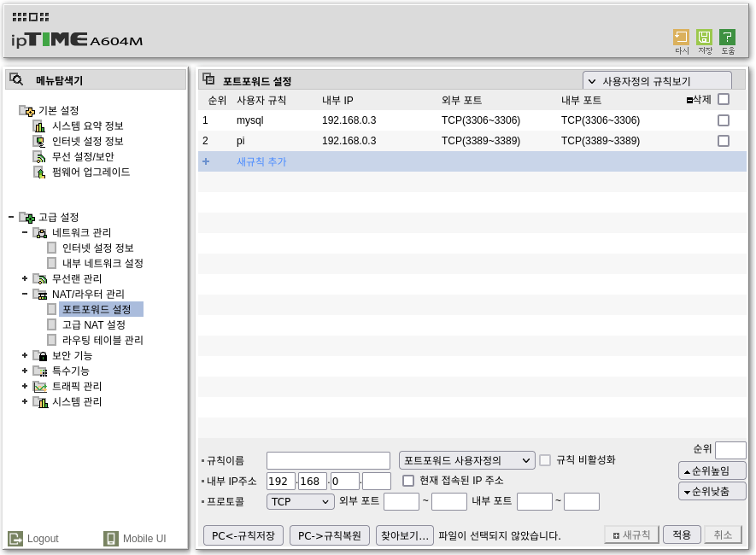756x555 pixels.
Task: Click the 네트워크 관리 network icon
Action: [x=40, y=233]
